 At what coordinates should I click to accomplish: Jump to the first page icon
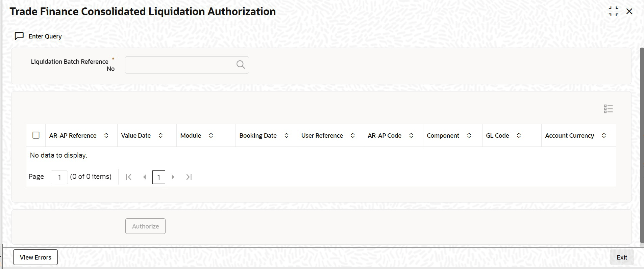click(128, 177)
